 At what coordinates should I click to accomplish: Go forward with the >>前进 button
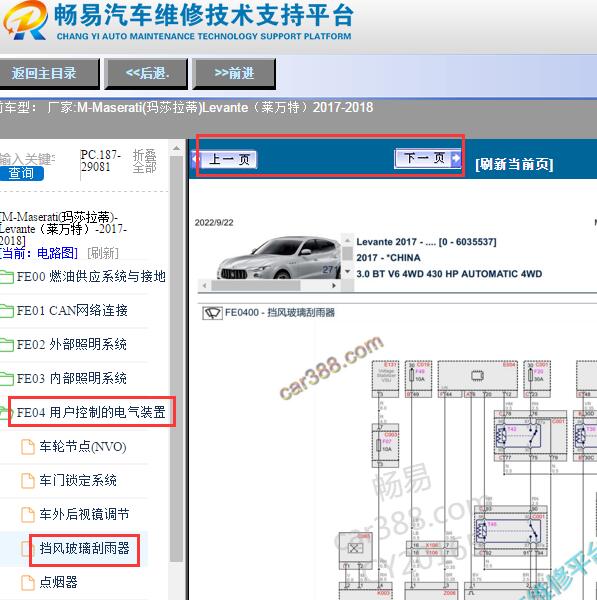(x=234, y=73)
